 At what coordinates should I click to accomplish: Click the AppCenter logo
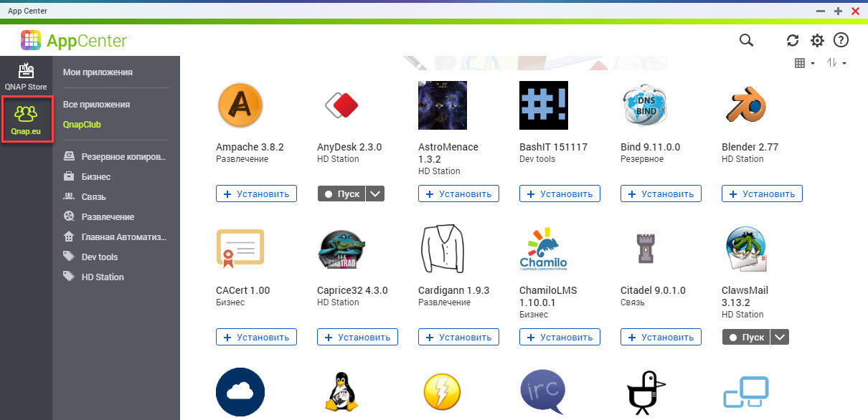74,40
